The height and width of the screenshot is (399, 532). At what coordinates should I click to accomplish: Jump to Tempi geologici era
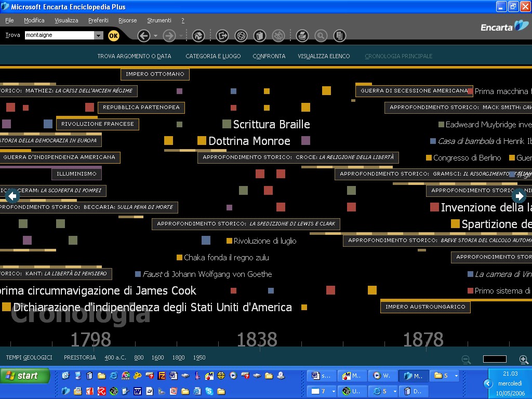[x=29, y=357]
